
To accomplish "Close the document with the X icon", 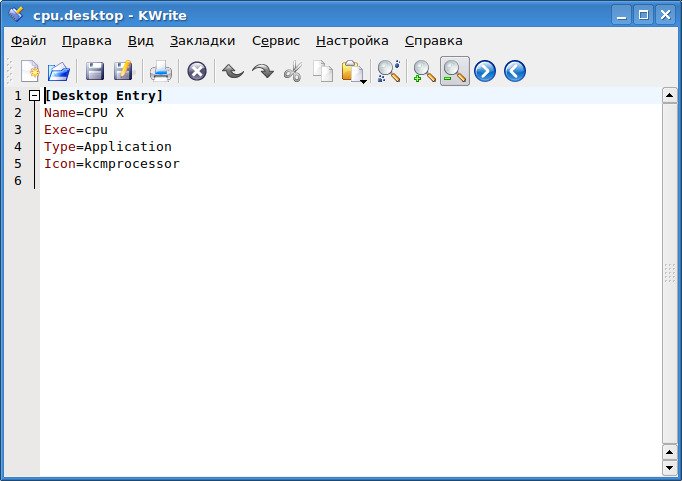I will 197,71.
